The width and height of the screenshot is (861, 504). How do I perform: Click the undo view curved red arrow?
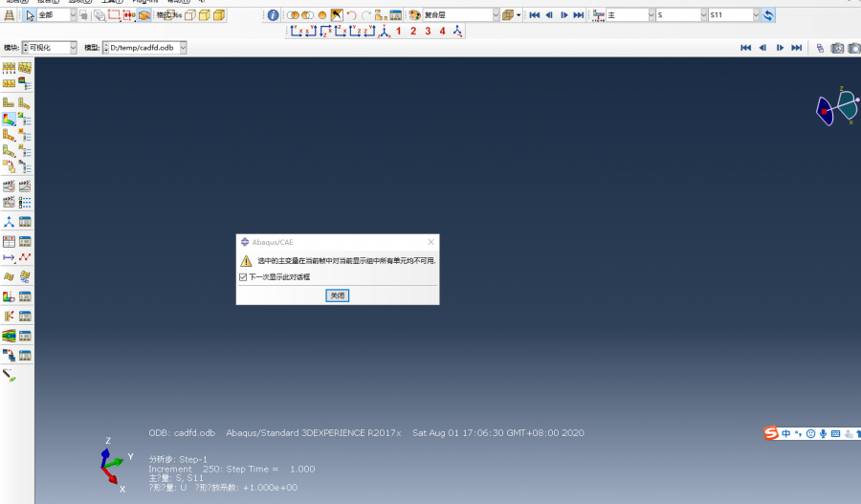tap(351, 15)
